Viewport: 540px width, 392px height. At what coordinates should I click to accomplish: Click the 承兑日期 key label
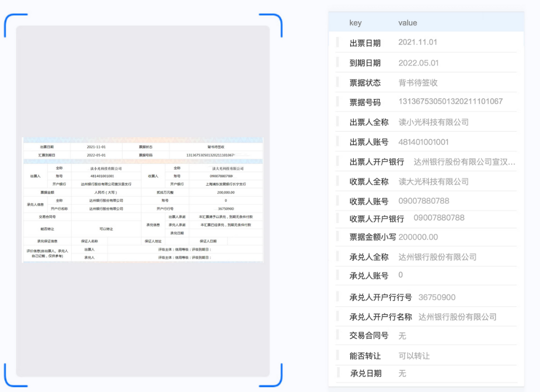[366, 373]
